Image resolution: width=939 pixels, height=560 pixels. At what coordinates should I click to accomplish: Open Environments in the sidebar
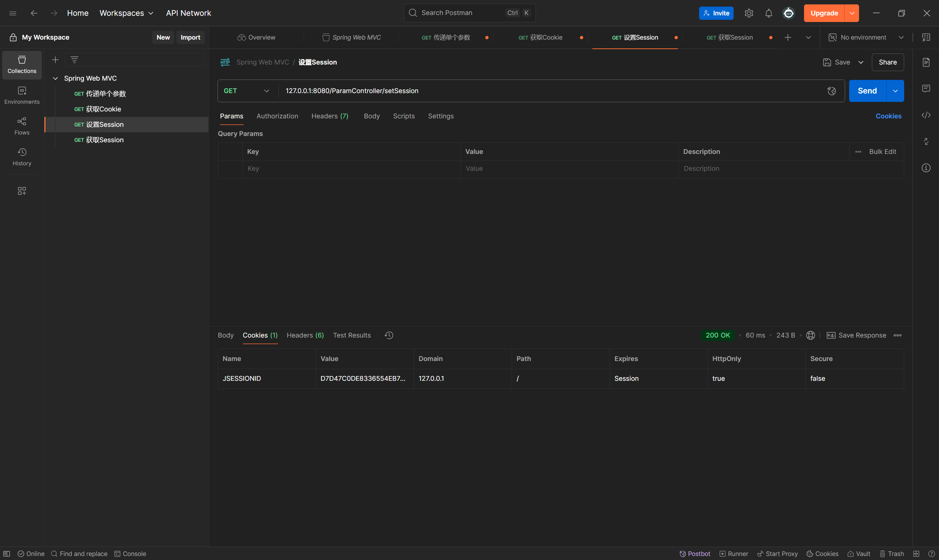coord(22,96)
